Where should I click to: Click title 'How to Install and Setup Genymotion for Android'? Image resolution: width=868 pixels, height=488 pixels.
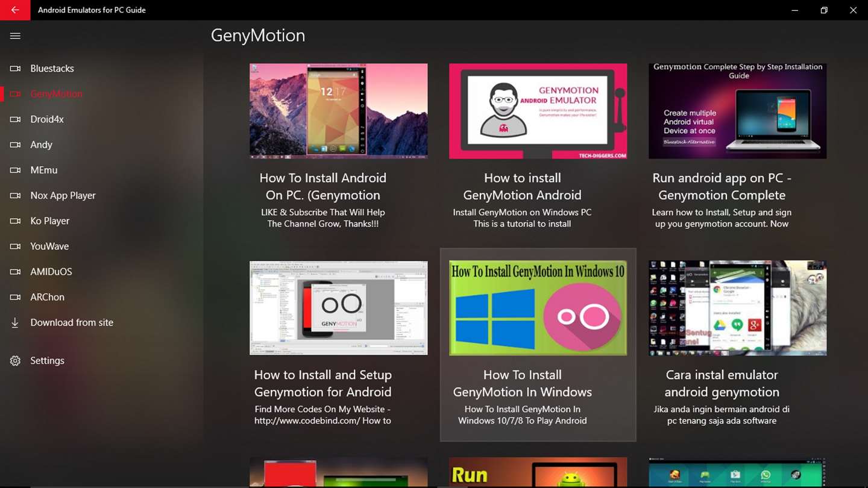pos(323,383)
